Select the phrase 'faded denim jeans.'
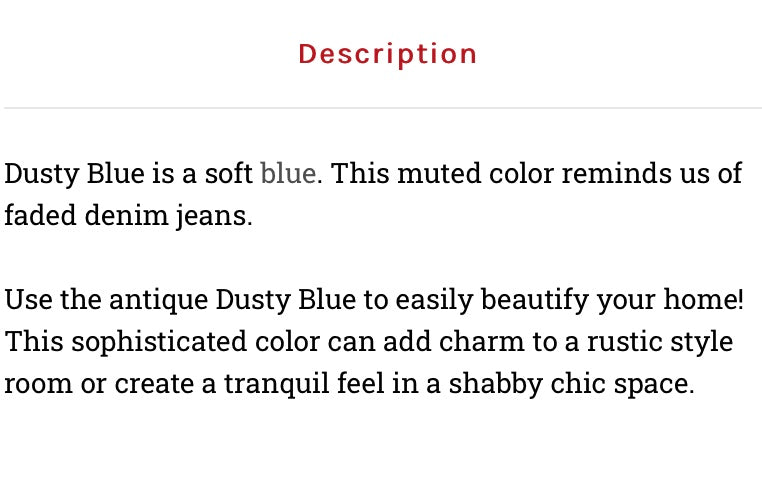762x492 pixels. pyautogui.click(x=128, y=216)
